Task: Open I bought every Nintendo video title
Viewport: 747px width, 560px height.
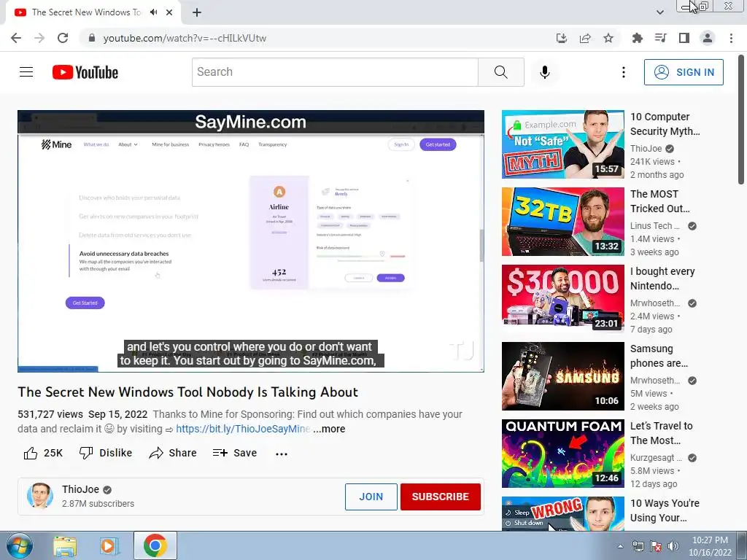Action: pos(662,279)
